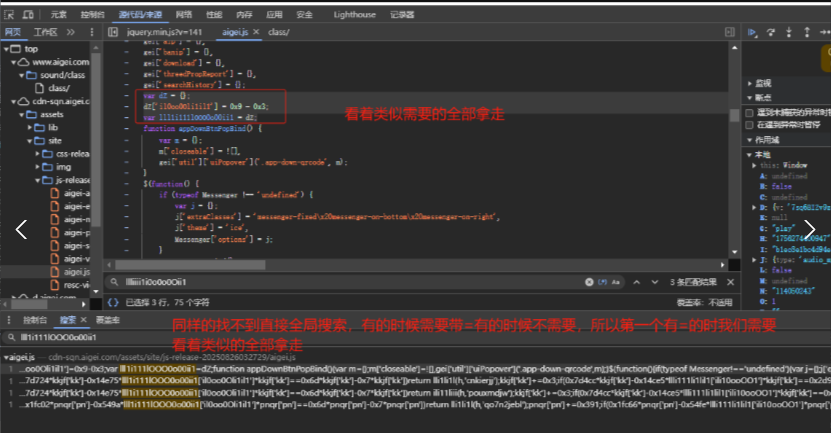Screen dimensions: 831x433
Task: Collapse the cdn-sqn.aigei domain node
Action: (13, 101)
